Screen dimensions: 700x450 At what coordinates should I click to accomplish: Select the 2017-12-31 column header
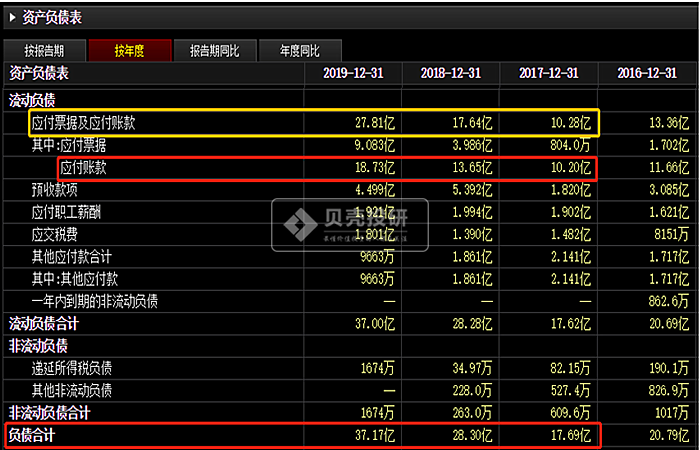tap(549, 73)
